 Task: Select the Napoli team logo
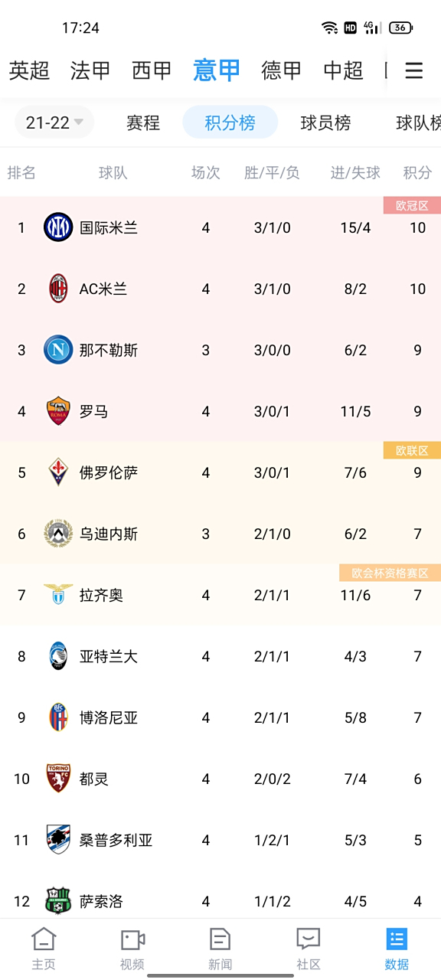57,350
